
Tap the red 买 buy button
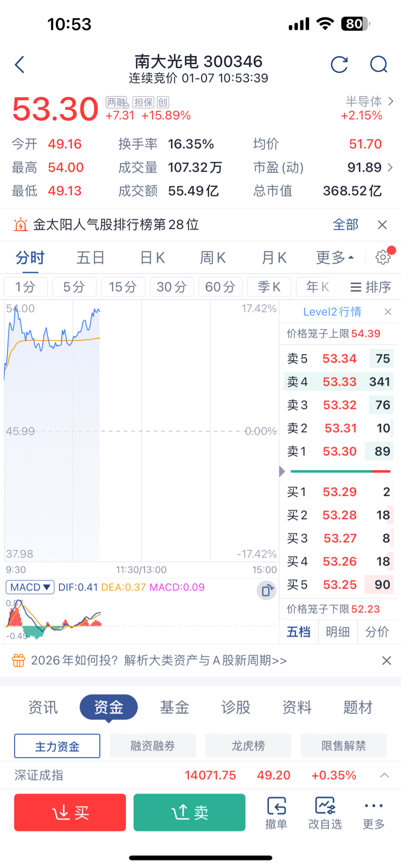[x=70, y=812]
